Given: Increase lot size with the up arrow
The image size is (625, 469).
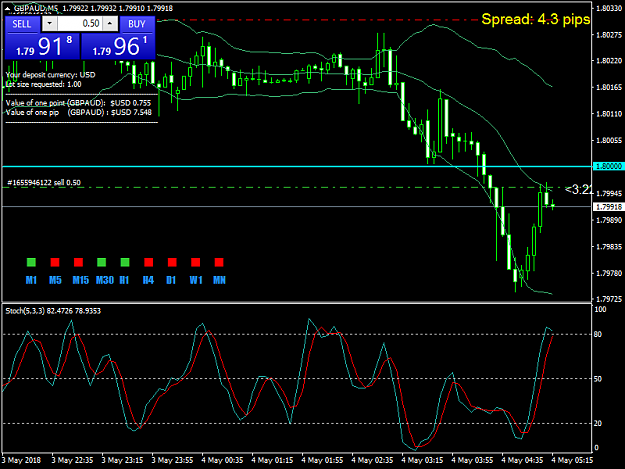Looking at the screenshot, I should [110, 24].
